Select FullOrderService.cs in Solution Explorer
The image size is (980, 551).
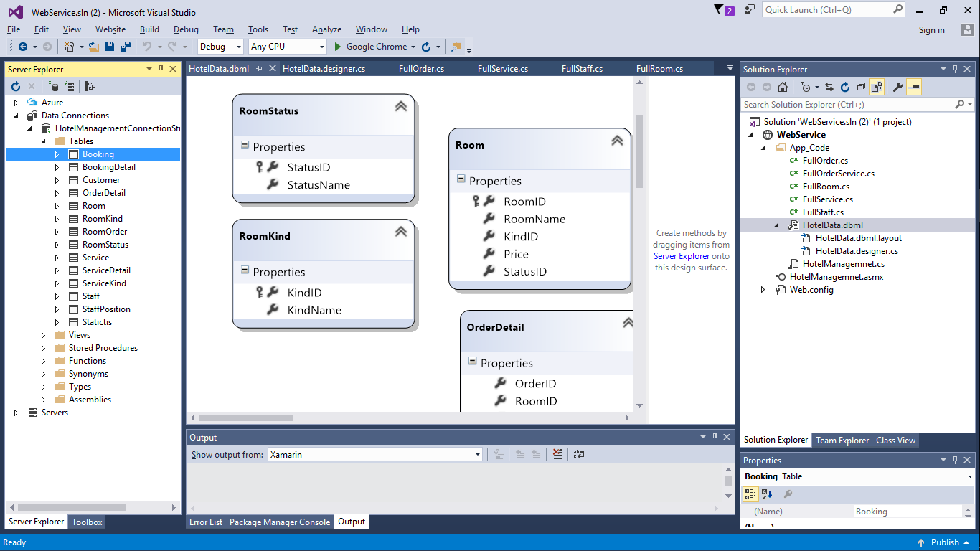[x=838, y=174]
